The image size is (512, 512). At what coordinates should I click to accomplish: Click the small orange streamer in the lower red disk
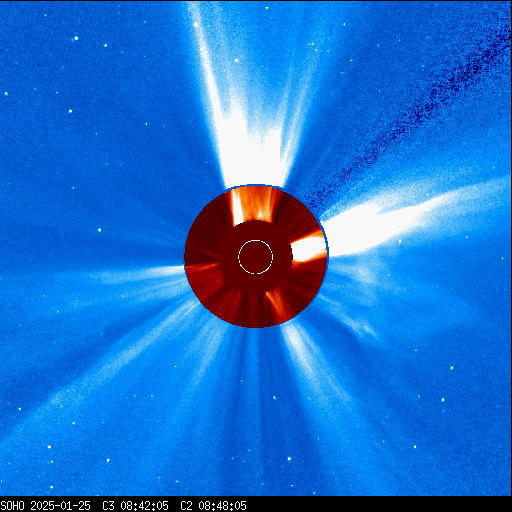(277, 304)
